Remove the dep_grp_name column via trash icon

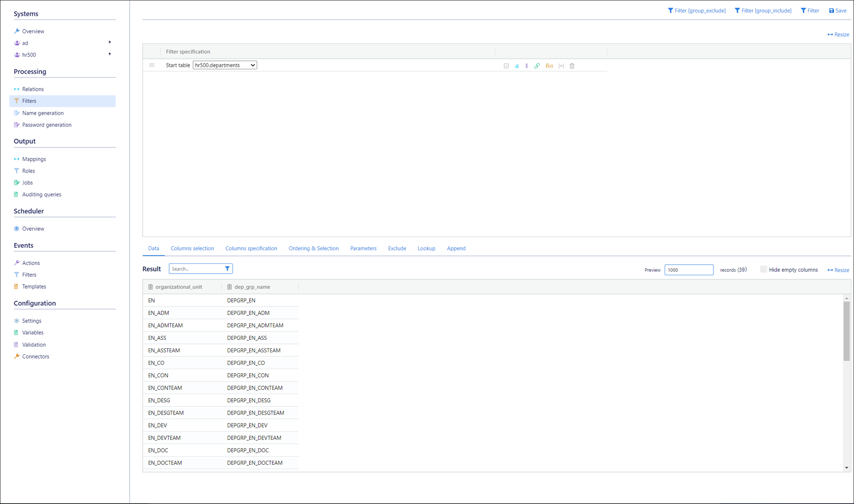(x=230, y=287)
